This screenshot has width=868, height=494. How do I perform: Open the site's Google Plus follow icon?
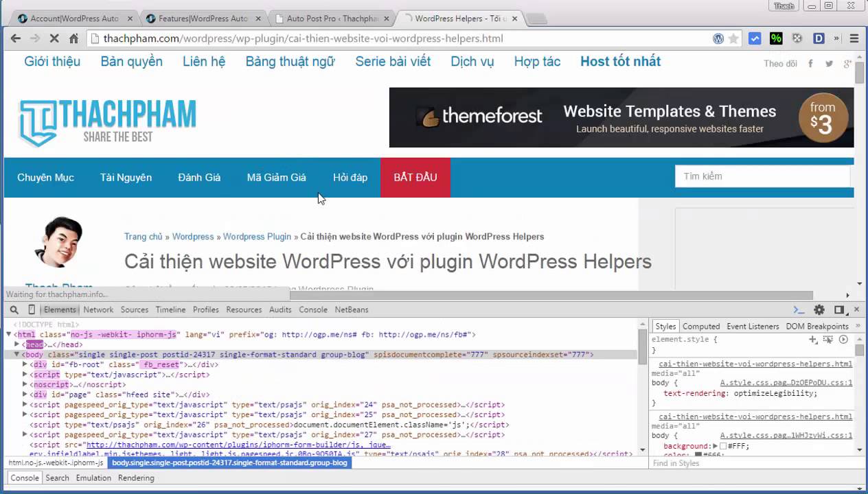point(847,63)
